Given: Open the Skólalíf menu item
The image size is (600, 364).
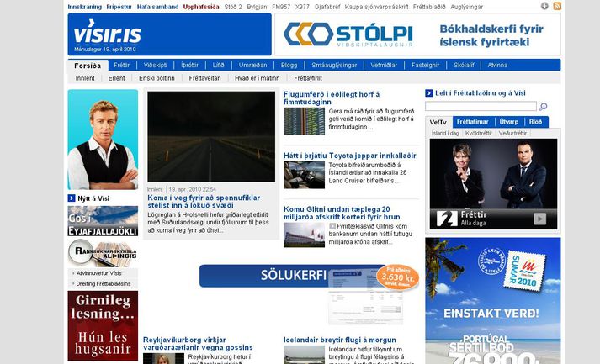Looking at the screenshot, I should (464, 66).
